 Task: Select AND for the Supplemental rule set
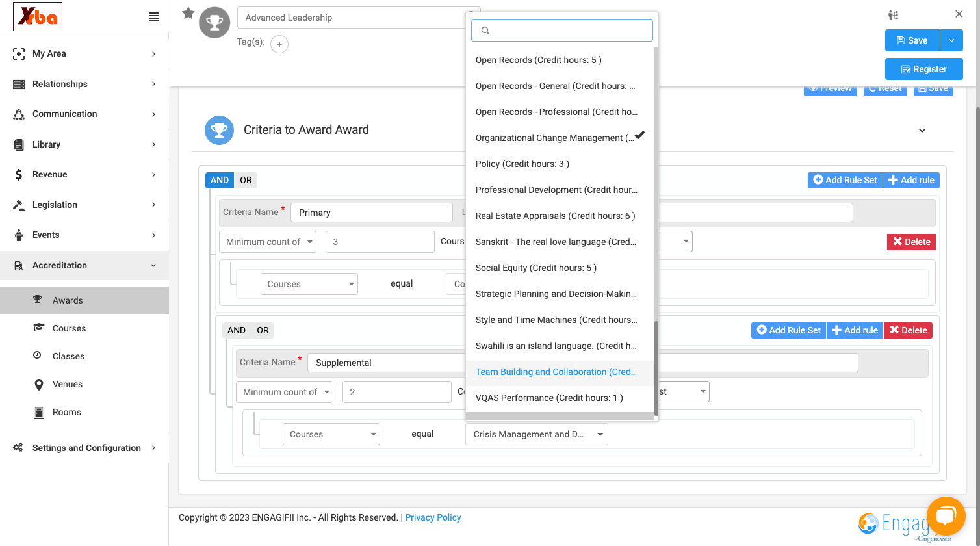237,330
